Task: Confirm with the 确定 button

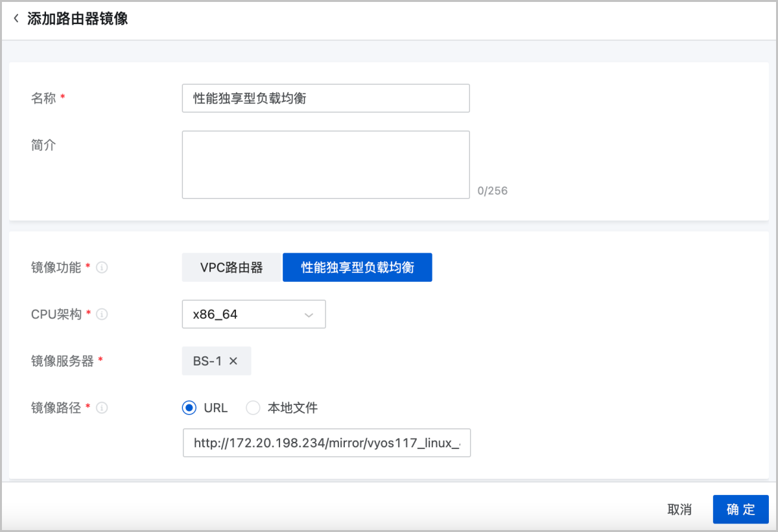Action: 740,509
